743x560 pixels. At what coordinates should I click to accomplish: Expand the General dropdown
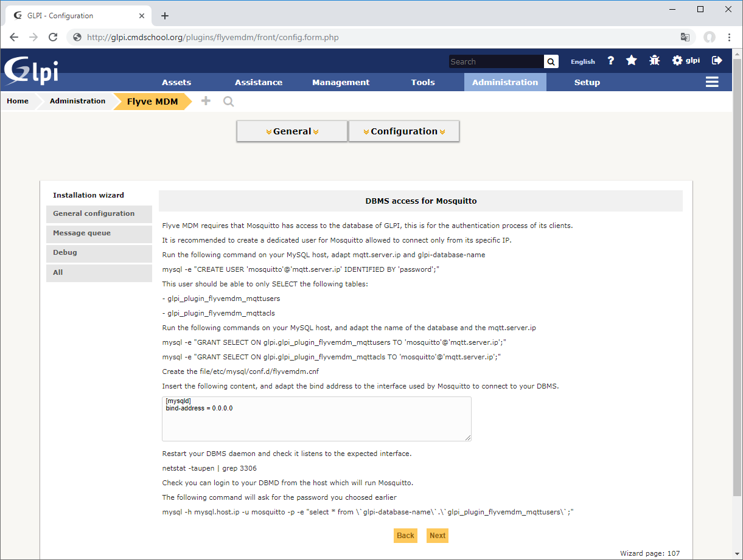tap(292, 131)
